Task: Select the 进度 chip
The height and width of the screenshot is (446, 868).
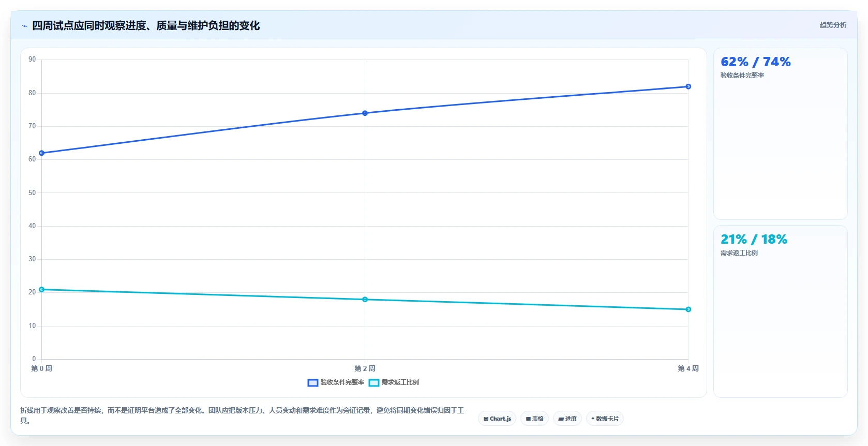Action: 567,419
